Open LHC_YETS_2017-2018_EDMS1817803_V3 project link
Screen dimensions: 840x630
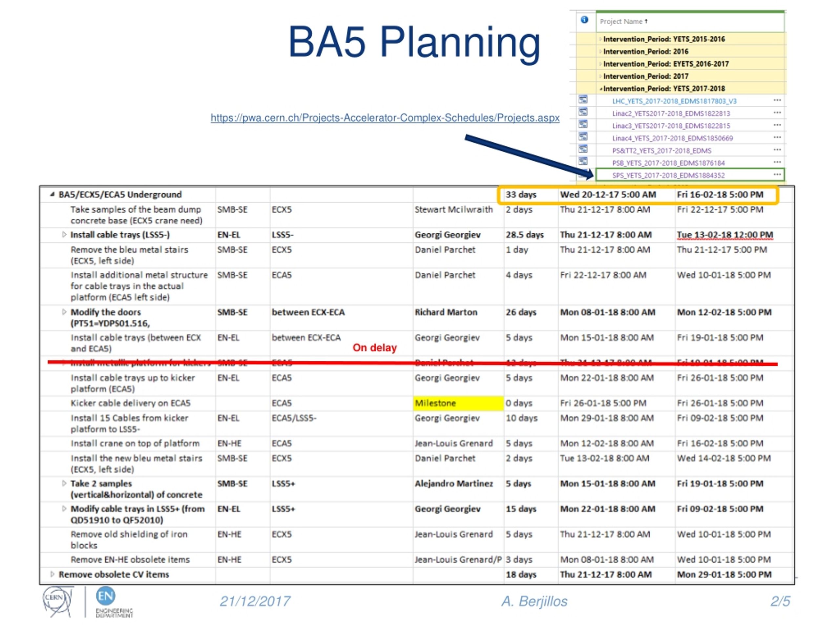[x=674, y=101]
